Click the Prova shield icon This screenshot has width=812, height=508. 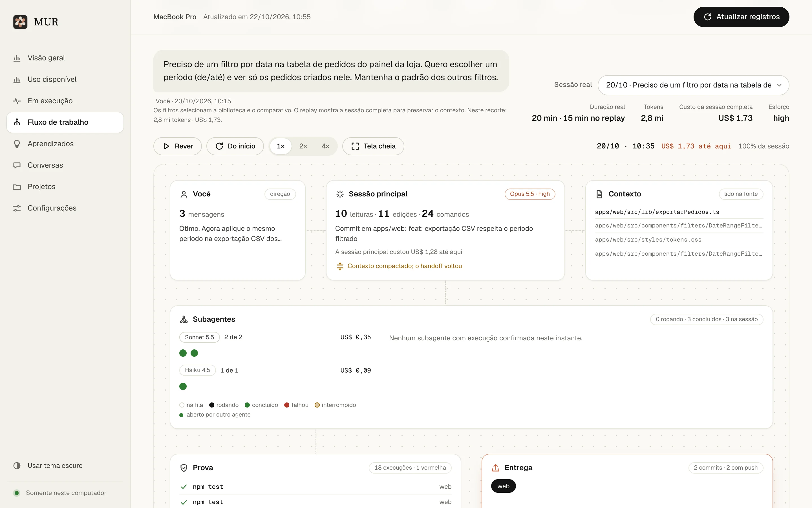point(184,468)
